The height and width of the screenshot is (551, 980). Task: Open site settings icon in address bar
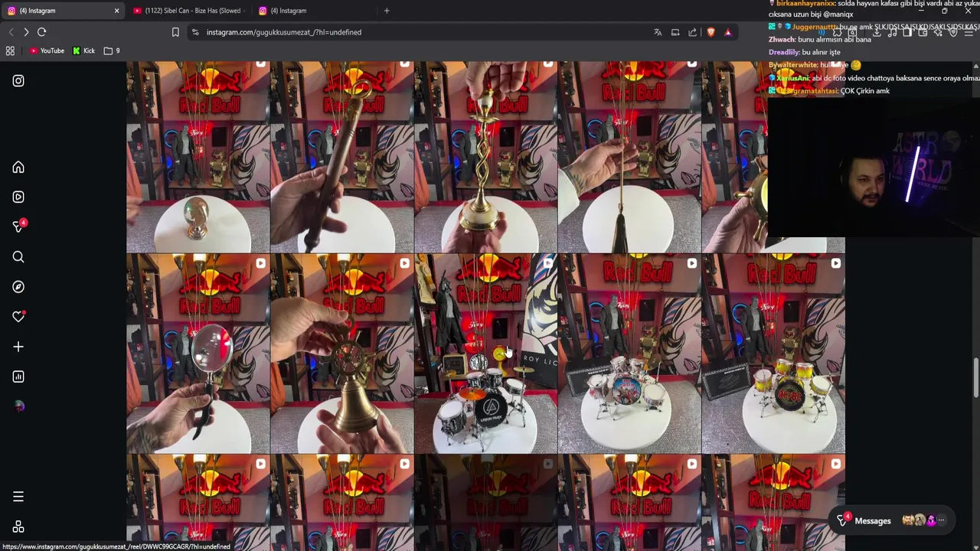(195, 32)
